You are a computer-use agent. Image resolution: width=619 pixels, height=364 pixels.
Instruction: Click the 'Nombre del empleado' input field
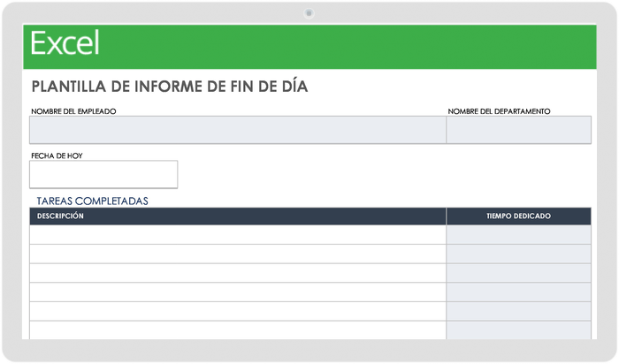(x=237, y=130)
